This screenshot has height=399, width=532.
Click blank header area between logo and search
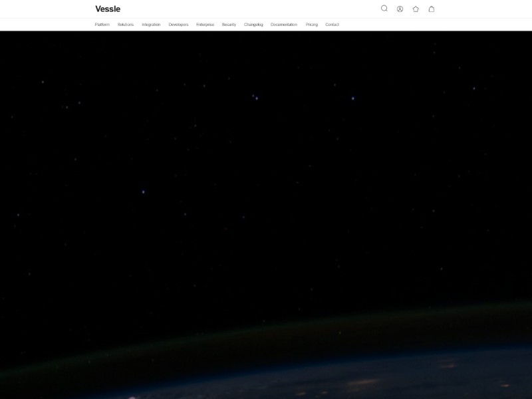253,9
